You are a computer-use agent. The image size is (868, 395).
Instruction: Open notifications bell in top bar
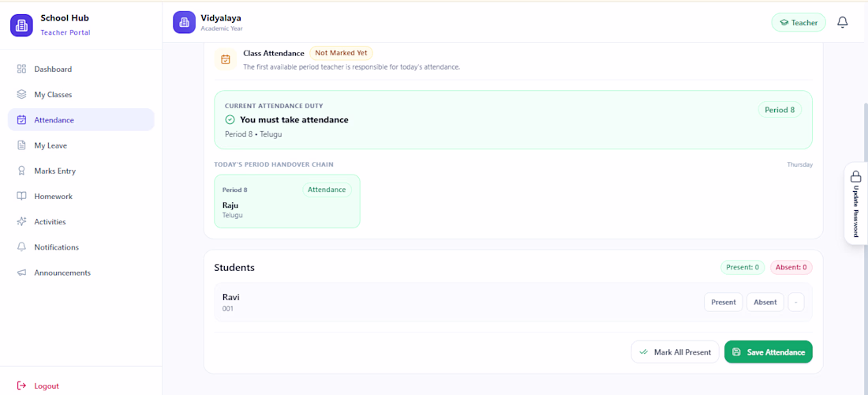click(x=842, y=22)
